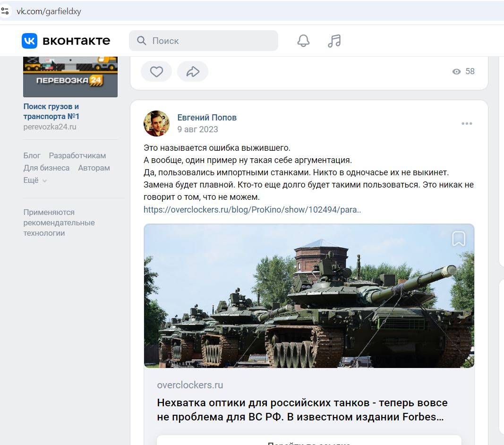Click the VK logo icon
The image size is (504, 445).
click(x=30, y=41)
